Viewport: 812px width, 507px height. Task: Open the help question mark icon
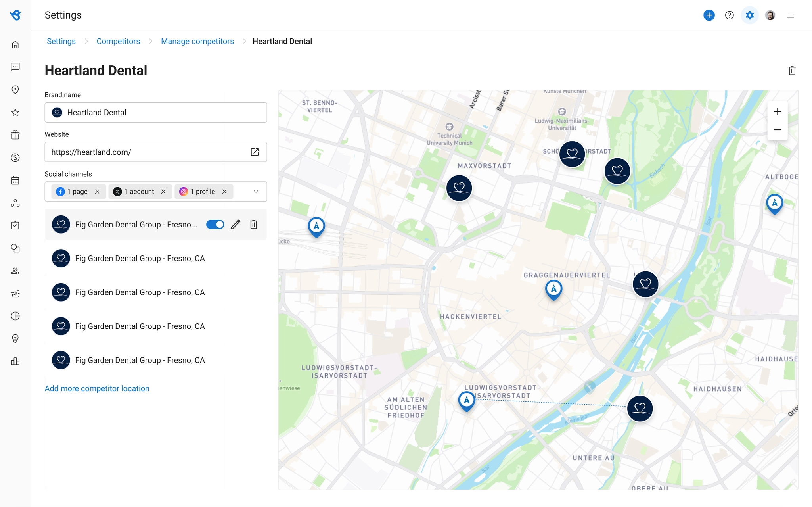tap(729, 15)
